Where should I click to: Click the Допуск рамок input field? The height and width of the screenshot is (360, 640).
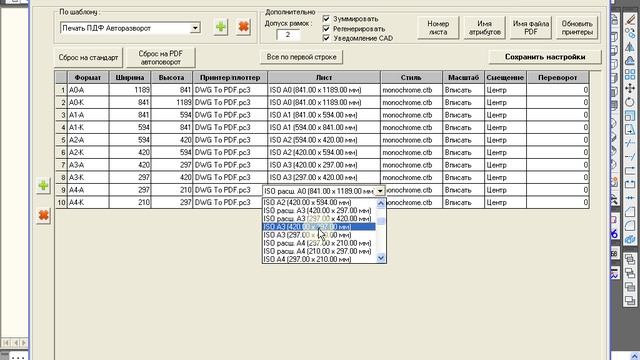click(x=288, y=35)
